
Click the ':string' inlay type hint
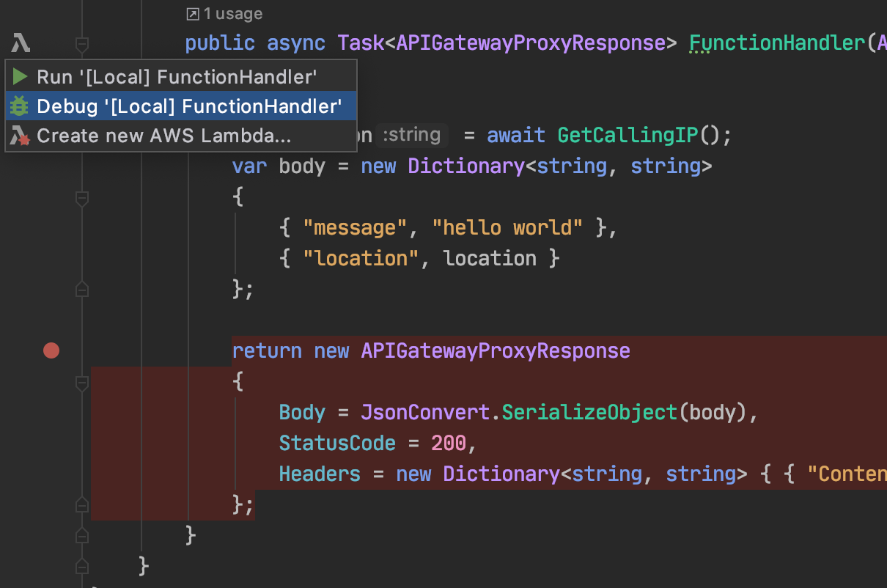pos(412,136)
